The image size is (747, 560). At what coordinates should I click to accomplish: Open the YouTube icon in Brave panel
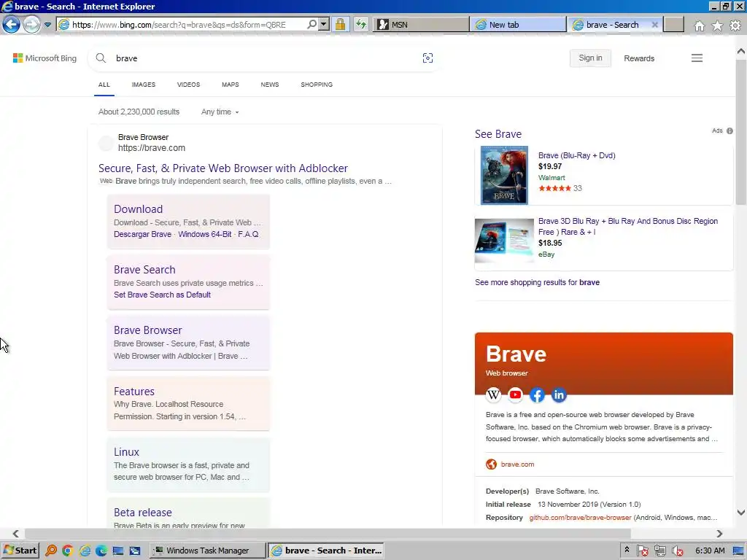tap(516, 394)
